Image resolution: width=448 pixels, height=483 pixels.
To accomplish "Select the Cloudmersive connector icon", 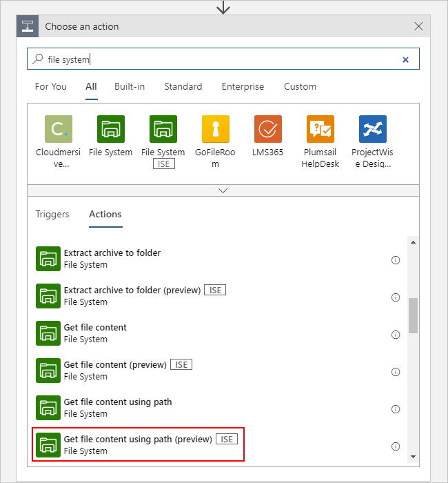I will 59,129.
